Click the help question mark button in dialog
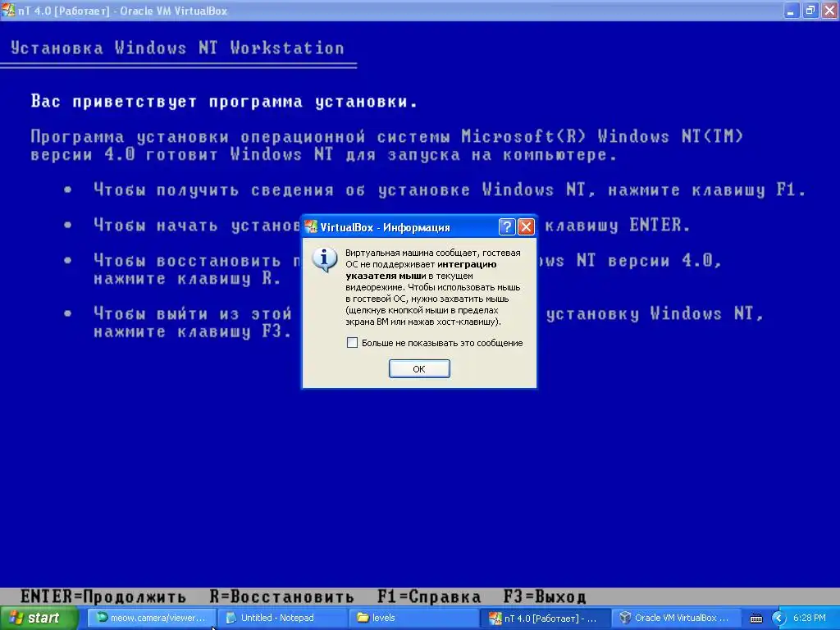The width and height of the screenshot is (840, 630). coord(507,227)
